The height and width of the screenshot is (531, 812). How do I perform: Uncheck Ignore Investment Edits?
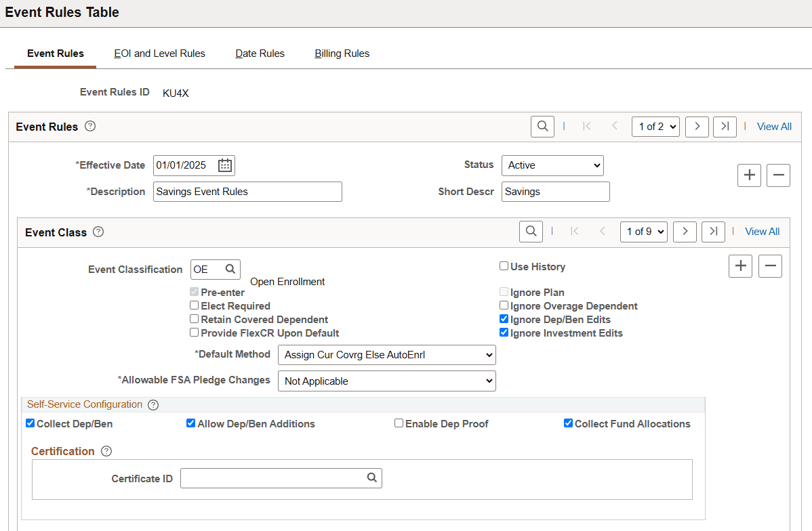coord(504,333)
